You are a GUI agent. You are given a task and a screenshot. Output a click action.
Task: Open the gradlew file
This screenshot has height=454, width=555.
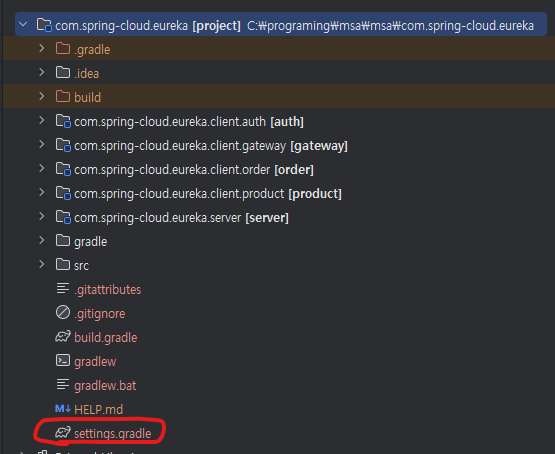point(95,362)
